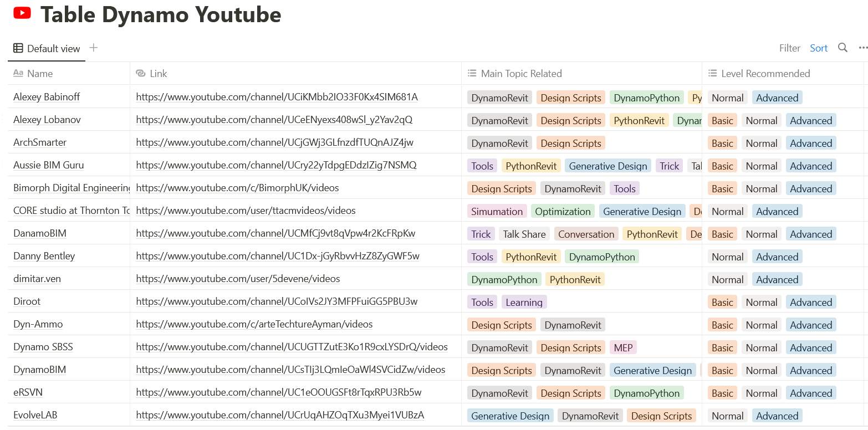Open the EvolveLAB row name
The height and width of the screenshot is (430, 868).
(35, 415)
